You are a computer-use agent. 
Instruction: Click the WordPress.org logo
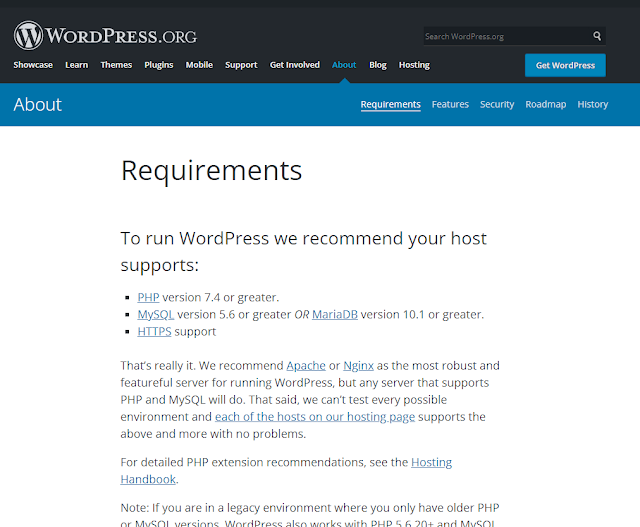click(105, 36)
